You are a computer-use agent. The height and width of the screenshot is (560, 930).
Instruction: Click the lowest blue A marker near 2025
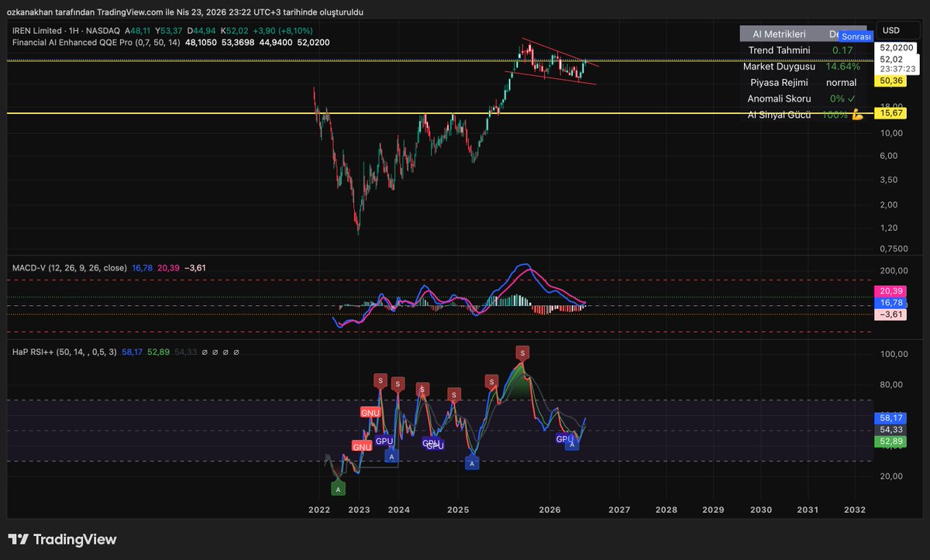click(x=471, y=463)
